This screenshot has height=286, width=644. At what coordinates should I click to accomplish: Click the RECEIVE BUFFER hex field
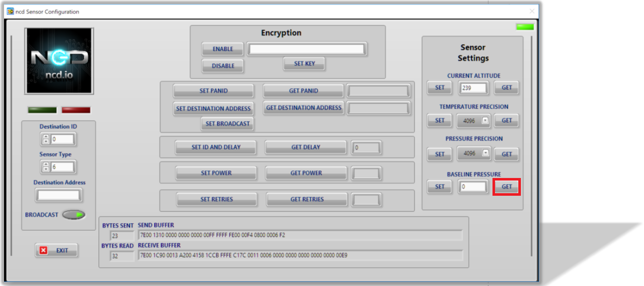300,256
